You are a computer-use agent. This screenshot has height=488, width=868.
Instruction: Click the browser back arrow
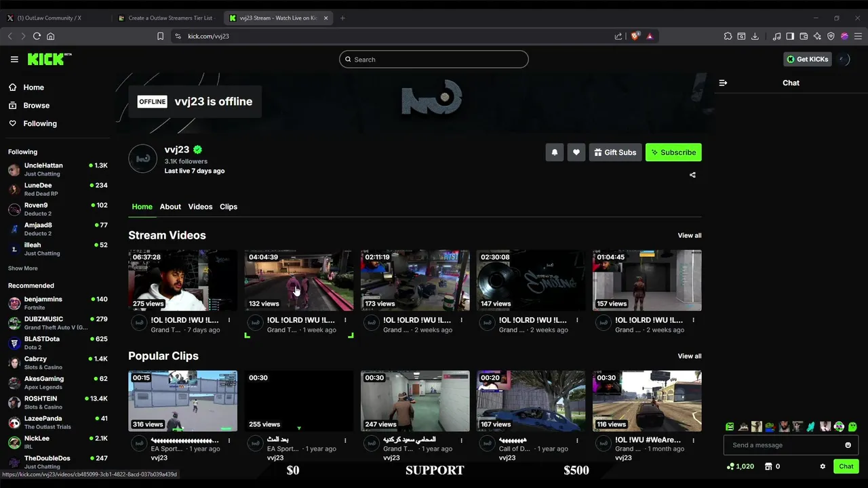pos(9,36)
